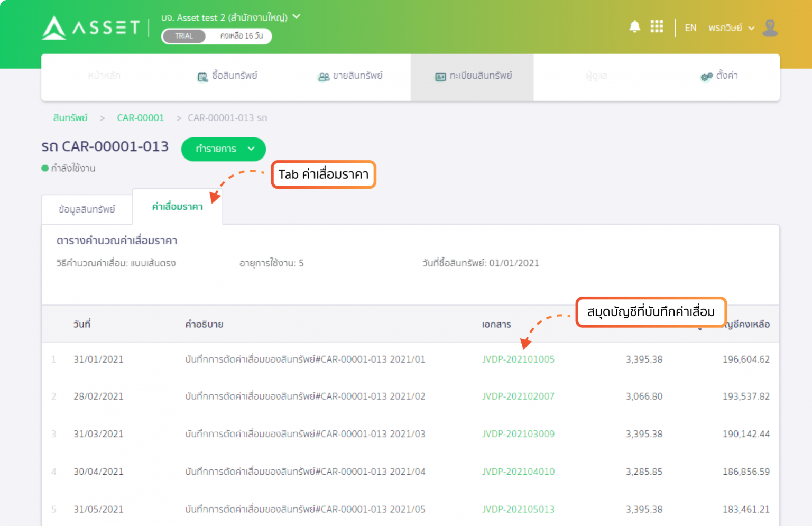
Task: Open document JVDP-202101005
Action: pyautogui.click(x=518, y=359)
